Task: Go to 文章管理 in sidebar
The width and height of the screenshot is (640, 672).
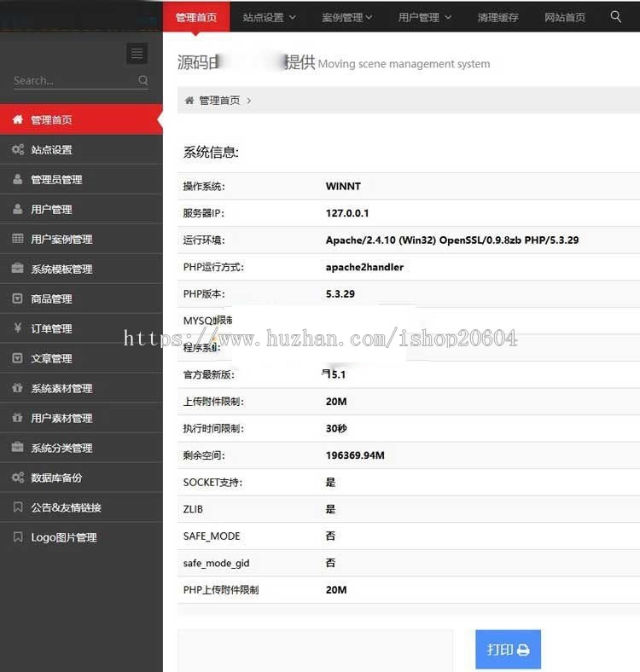Action: pyautogui.click(x=81, y=358)
